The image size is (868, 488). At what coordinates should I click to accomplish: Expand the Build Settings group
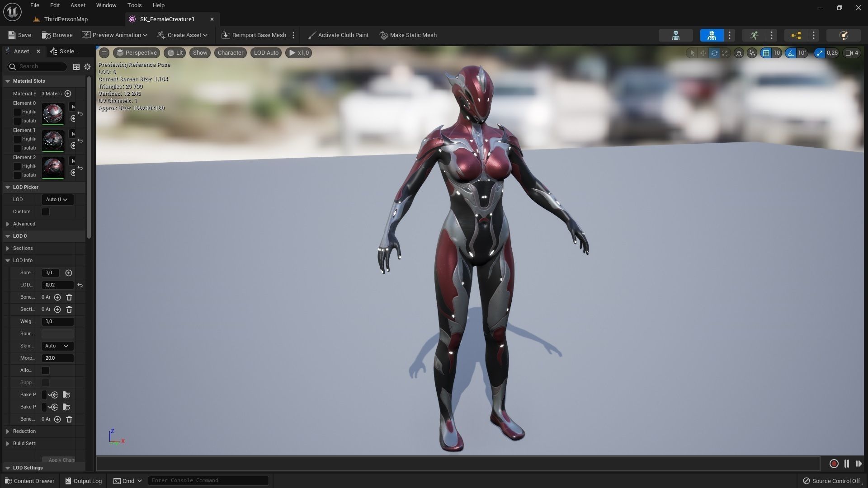coord(8,444)
